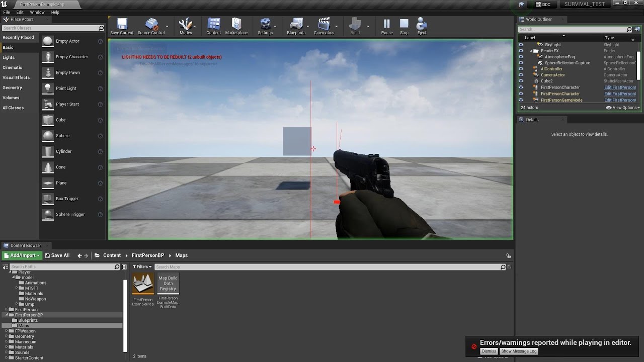Open the Settings toolbar icon
The width and height of the screenshot is (644, 362).
[x=265, y=27]
